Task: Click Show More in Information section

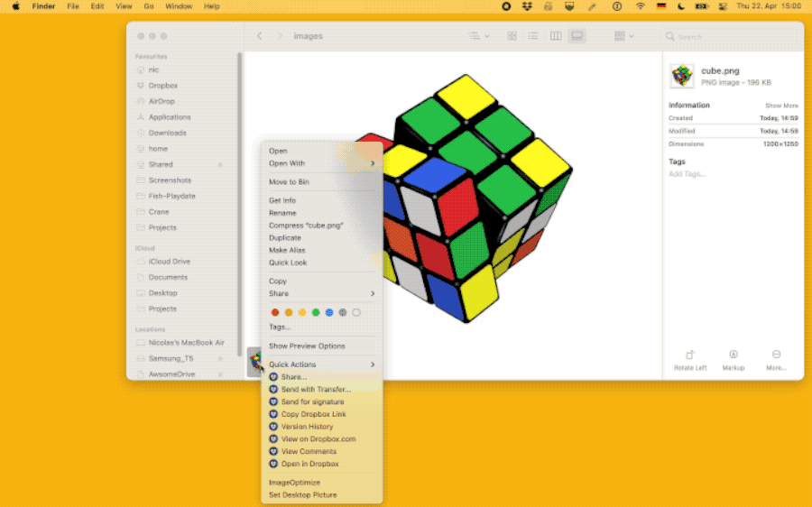Action: pyautogui.click(x=781, y=106)
